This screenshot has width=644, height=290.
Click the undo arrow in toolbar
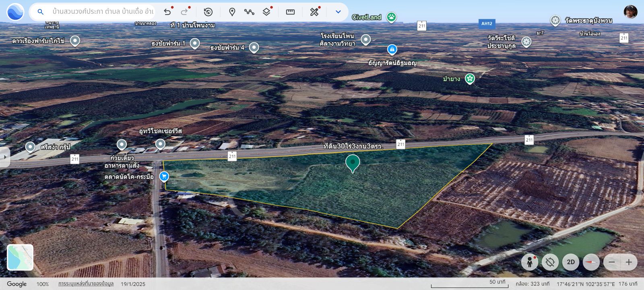(167, 12)
